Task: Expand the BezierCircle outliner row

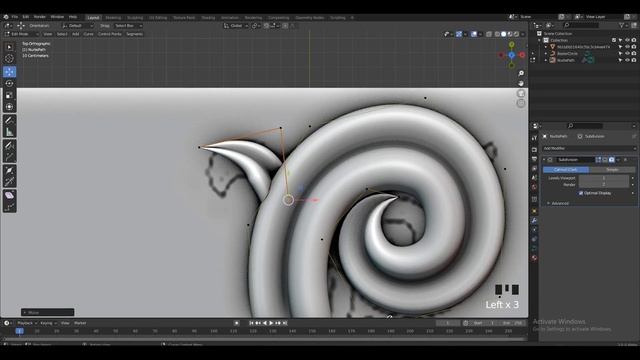Action: tap(546, 53)
